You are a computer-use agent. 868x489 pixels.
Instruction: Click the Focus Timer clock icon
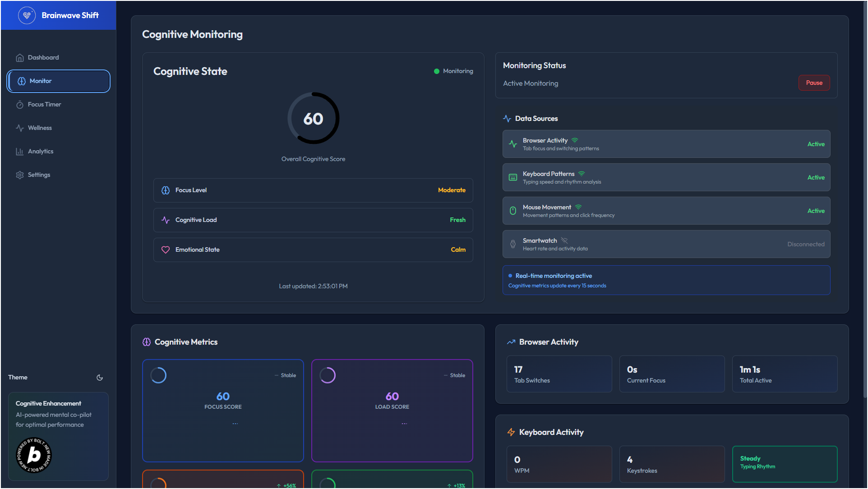[20, 105]
